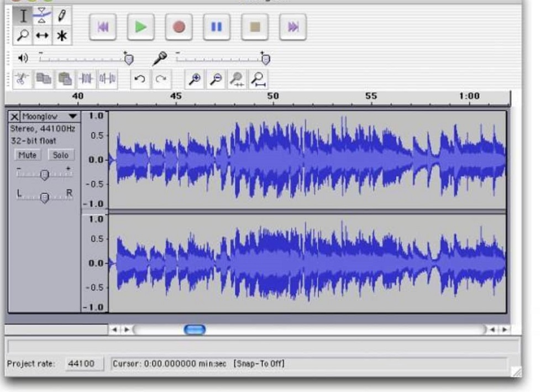Click the upper channel waveform
Viewport: 540px width, 392px height.
pyautogui.click(x=307, y=160)
